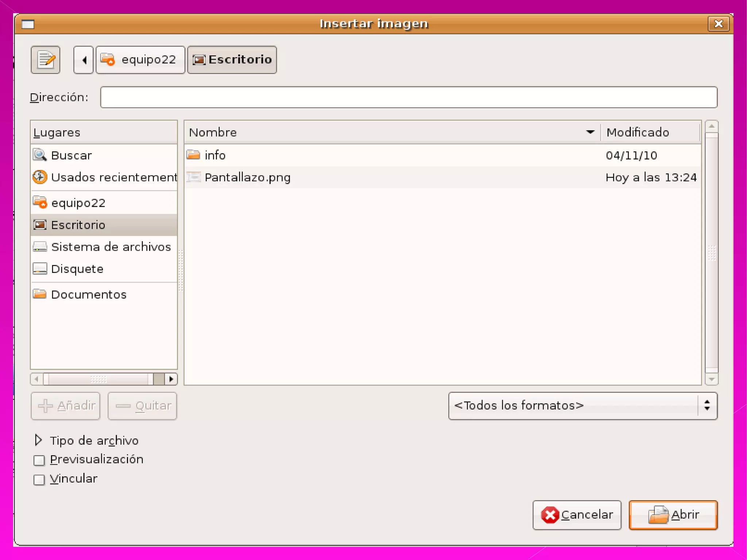Click the back arrow in path bar

tap(84, 60)
